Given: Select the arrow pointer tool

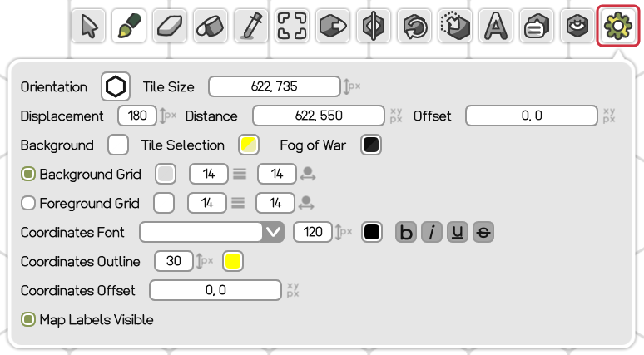Looking at the screenshot, I should [87, 27].
